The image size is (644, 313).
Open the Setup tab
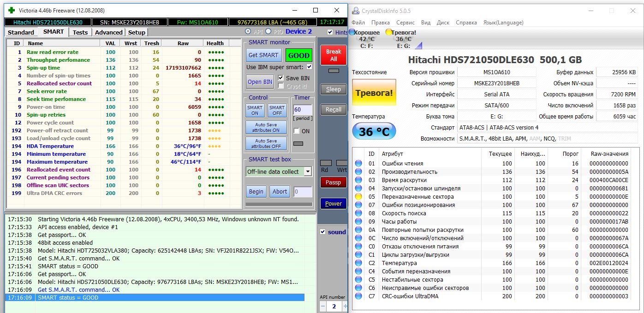coord(137,32)
